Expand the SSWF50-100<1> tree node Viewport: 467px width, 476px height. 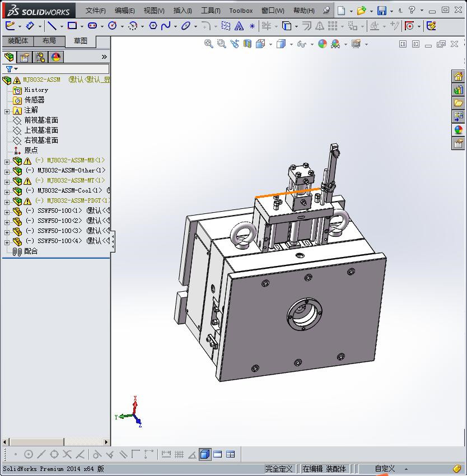[x=7, y=212]
